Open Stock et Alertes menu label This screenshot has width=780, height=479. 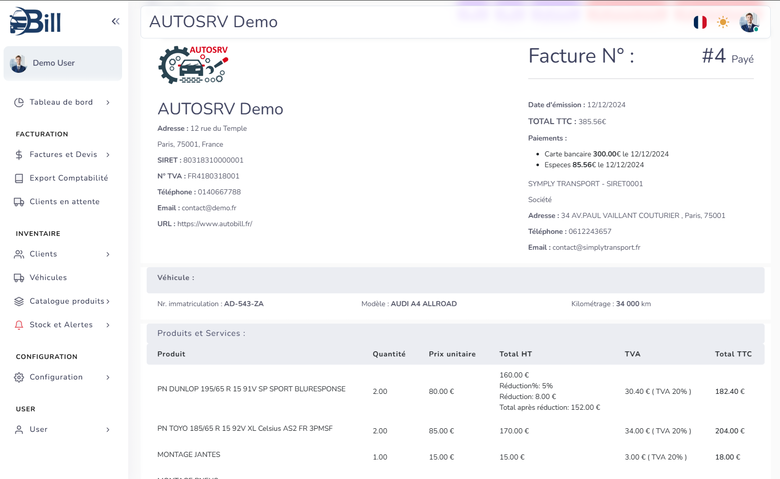pos(61,324)
